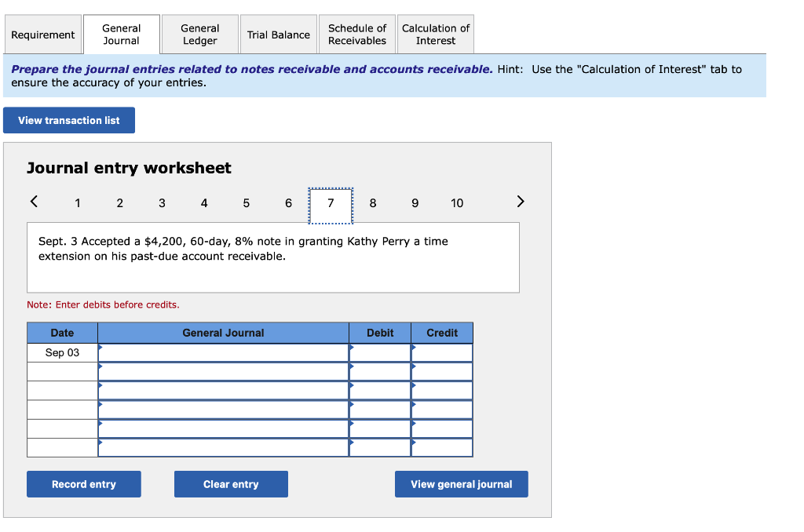Screen dimensions: 804x532
Task: Switch to the General Journal tab
Action: tap(122, 35)
